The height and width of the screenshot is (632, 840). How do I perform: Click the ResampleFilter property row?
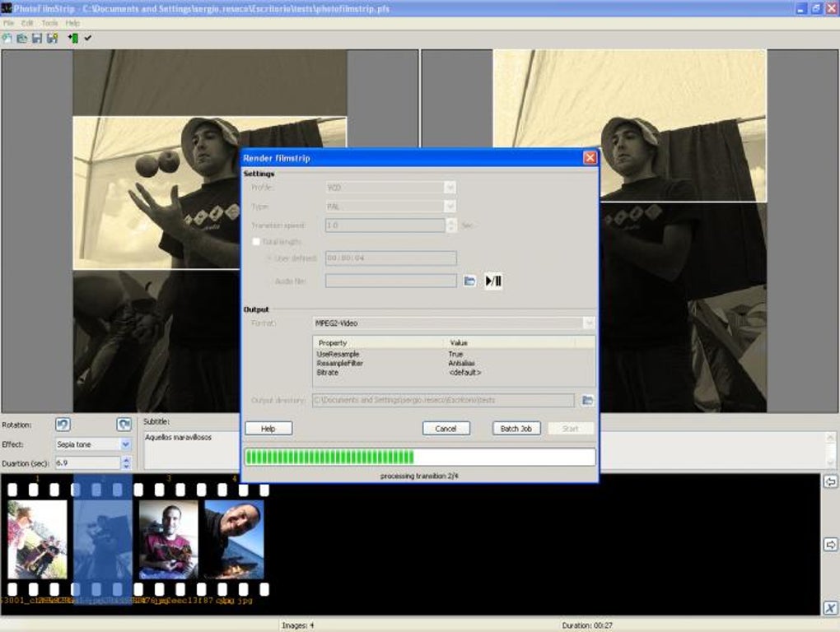454,364
